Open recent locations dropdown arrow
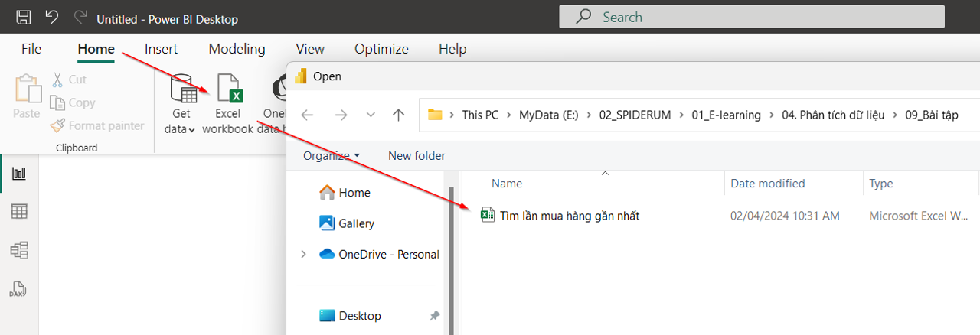Image resolution: width=980 pixels, height=335 pixels. (371, 115)
